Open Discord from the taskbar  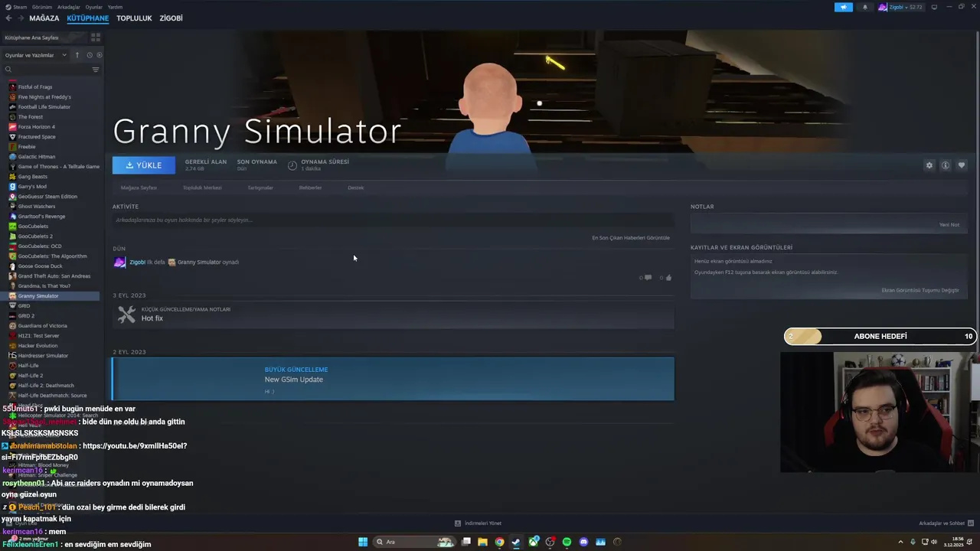tap(583, 542)
